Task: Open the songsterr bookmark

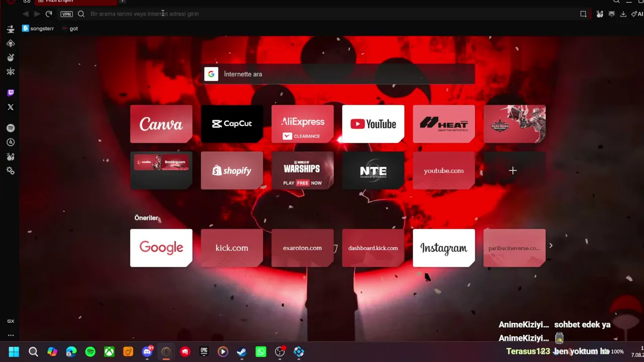Action: 38,29
